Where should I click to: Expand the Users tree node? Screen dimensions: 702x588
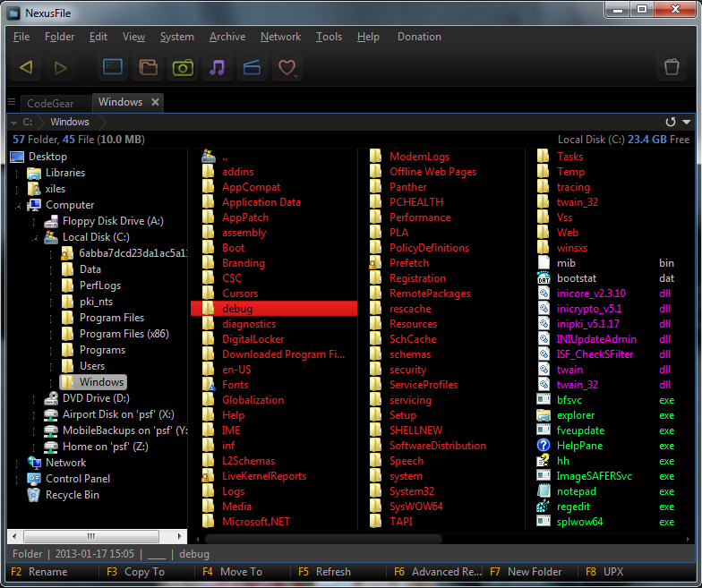click(x=52, y=367)
